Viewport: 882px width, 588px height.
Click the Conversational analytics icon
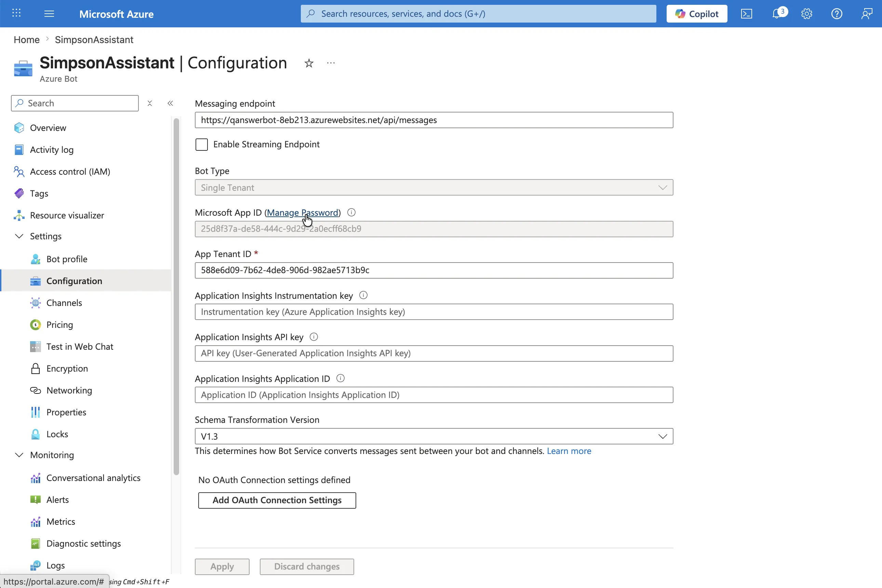pos(35,478)
